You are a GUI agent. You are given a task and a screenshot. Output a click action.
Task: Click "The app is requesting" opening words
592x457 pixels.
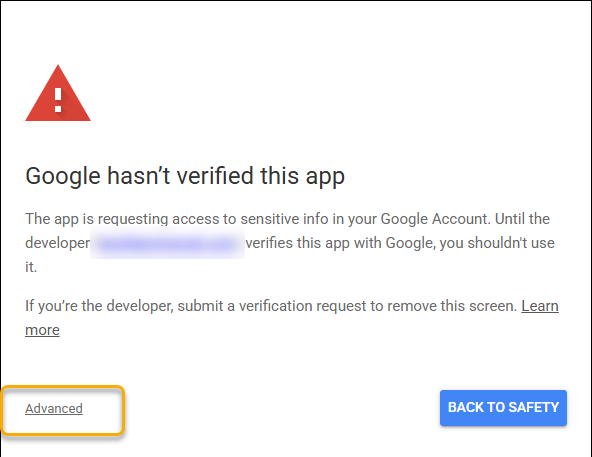97,219
